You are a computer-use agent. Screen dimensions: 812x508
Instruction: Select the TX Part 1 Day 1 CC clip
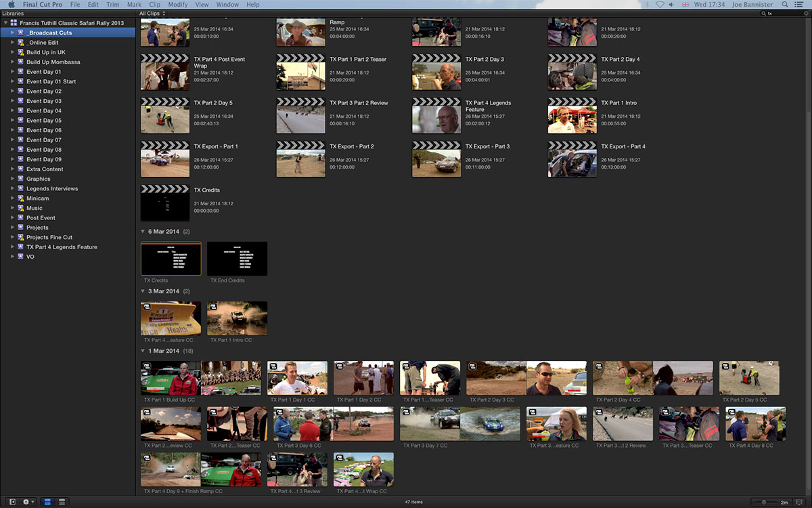pos(297,378)
